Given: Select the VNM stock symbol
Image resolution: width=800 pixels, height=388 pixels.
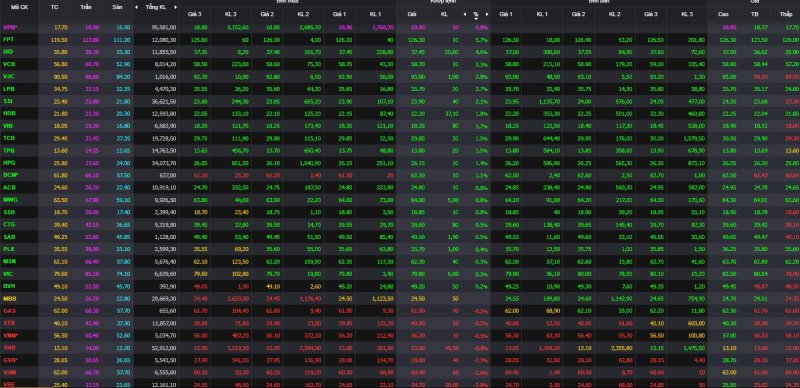Looking at the screenshot, I should pos(9,335).
